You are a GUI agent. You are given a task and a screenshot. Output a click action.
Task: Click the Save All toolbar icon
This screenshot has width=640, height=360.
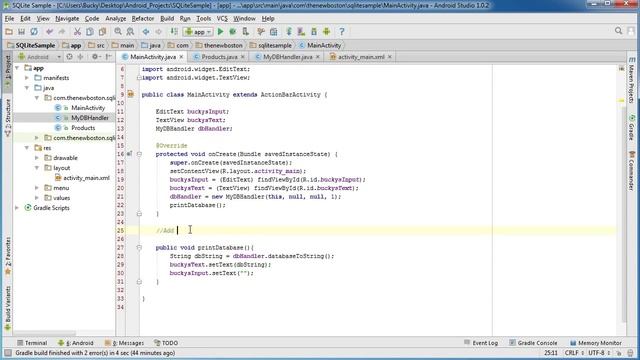coord(21,32)
